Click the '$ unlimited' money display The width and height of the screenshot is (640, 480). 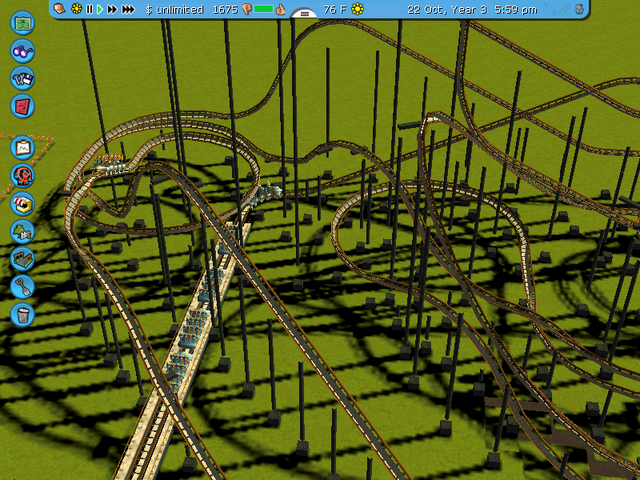(x=174, y=9)
